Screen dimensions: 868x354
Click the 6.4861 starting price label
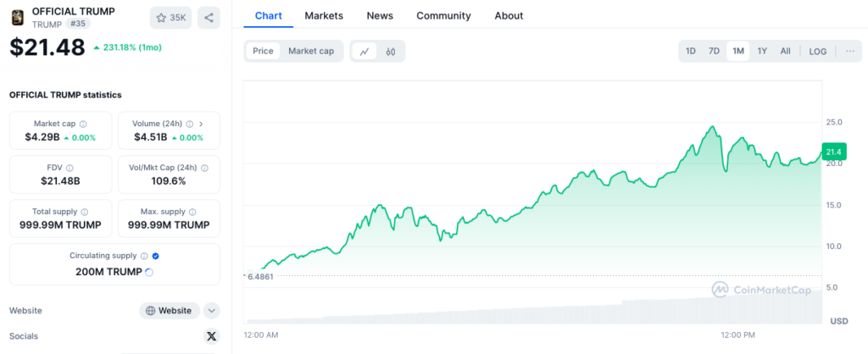click(260, 276)
